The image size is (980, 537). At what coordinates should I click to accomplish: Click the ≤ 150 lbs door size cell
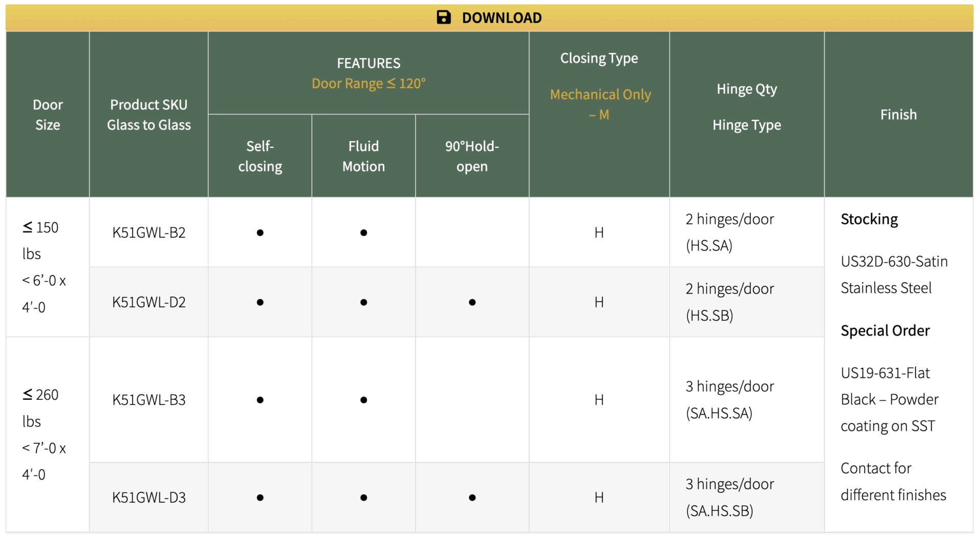(x=47, y=267)
